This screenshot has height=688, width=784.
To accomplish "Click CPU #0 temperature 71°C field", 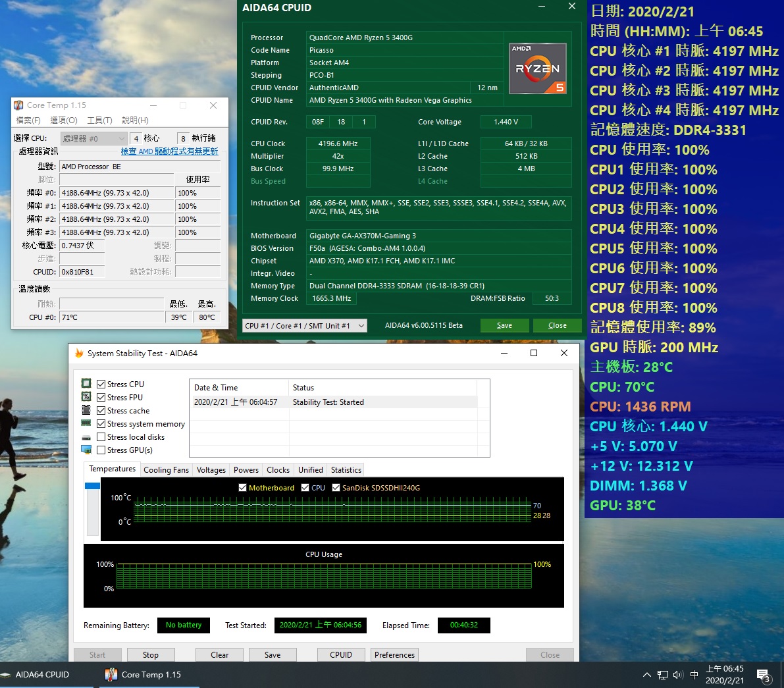I will coord(112,317).
